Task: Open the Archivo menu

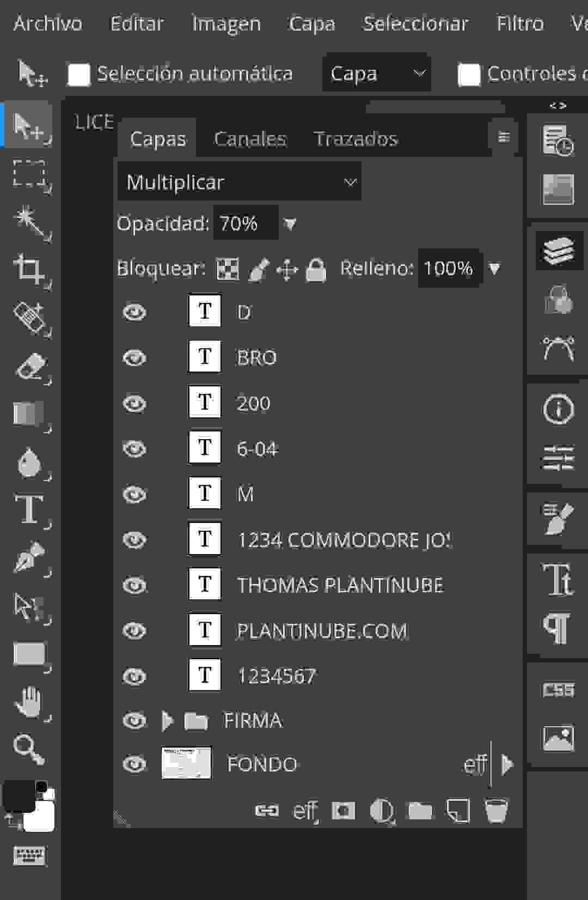Action: (x=48, y=23)
